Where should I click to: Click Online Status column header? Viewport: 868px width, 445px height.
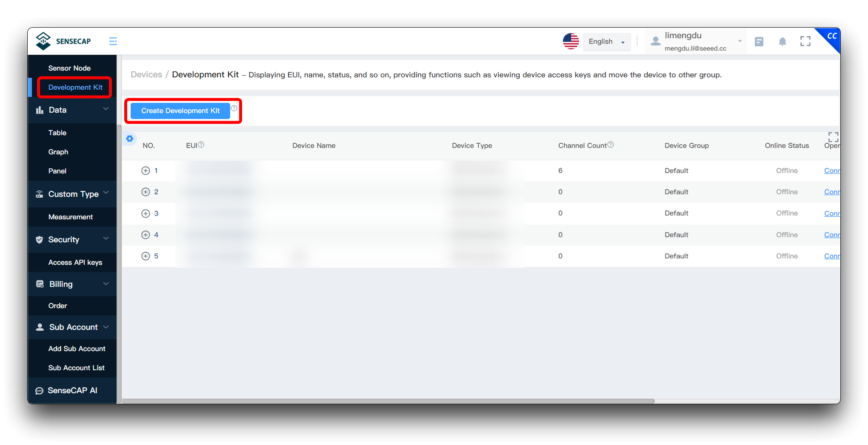pyautogui.click(x=787, y=145)
